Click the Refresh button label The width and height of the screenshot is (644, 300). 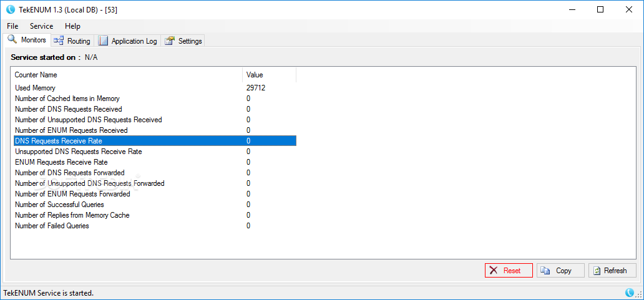[x=615, y=271]
